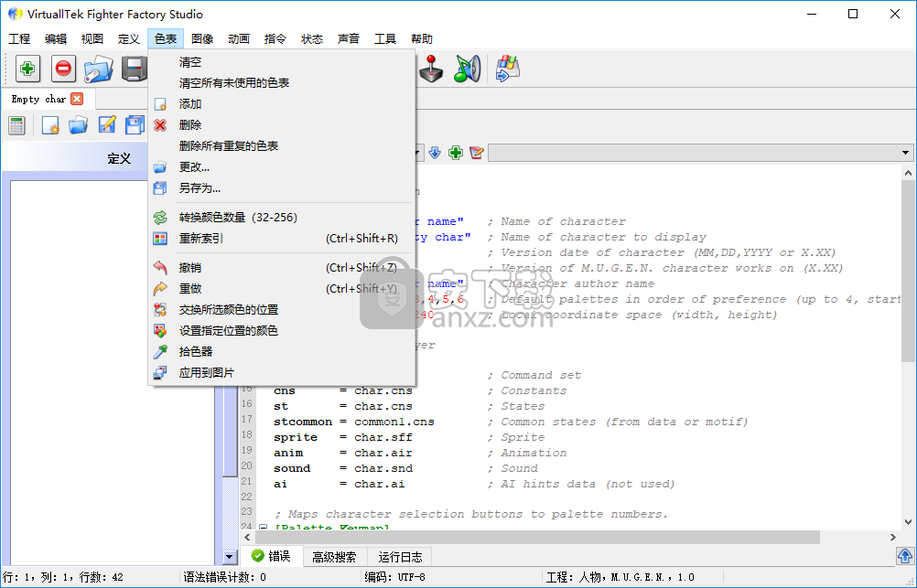Open the 声音 menu
Screen dimensions: 917x588
(349, 39)
